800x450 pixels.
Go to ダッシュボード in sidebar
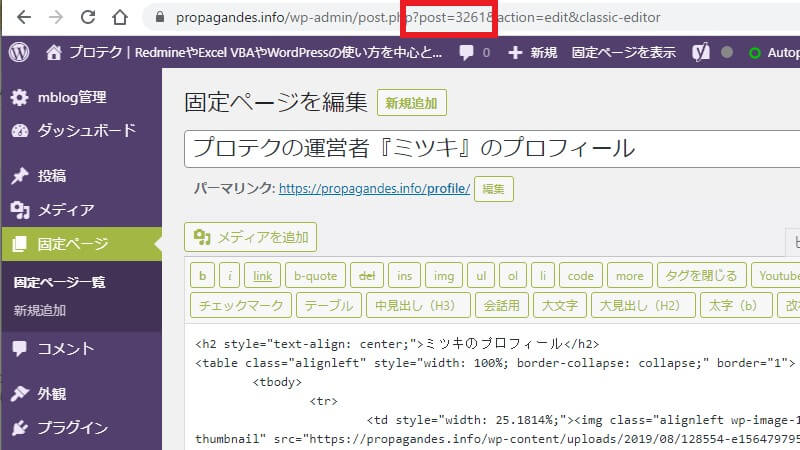(85, 130)
